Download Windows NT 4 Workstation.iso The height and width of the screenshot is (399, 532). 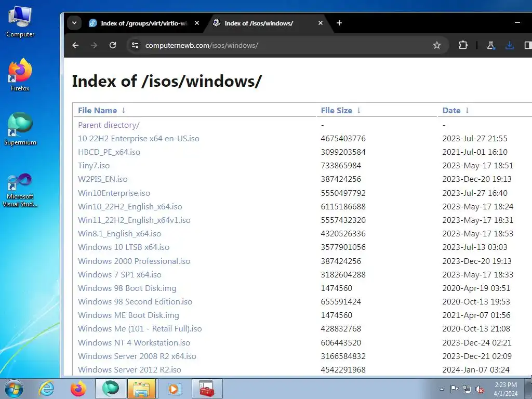(x=134, y=343)
